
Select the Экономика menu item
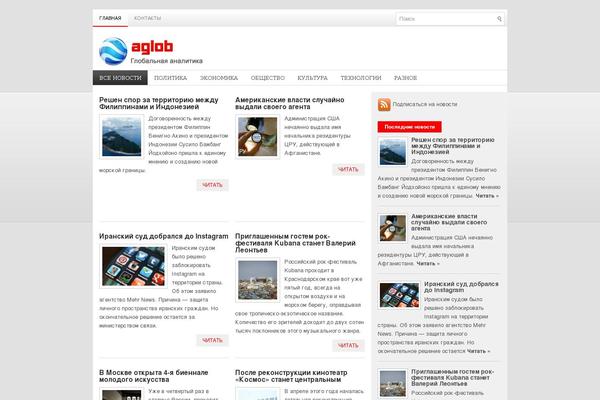pyautogui.click(x=219, y=78)
